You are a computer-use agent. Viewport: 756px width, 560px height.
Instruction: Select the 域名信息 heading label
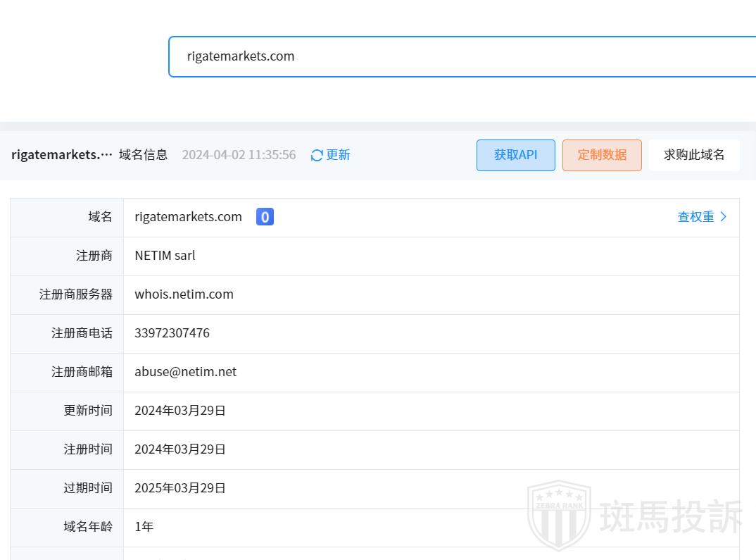click(x=143, y=155)
